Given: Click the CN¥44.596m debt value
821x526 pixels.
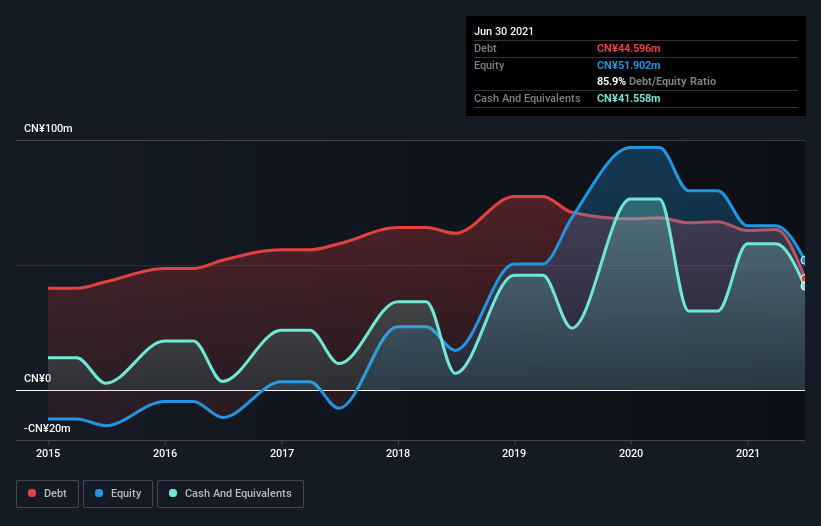Looking at the screenshot, I should pos(628,49).
